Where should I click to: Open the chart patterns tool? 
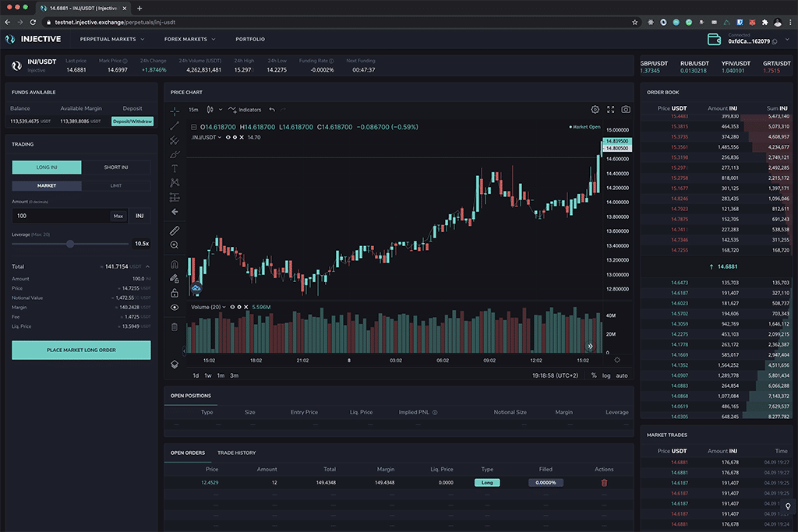pyautogui.click(x=175, y=182)
